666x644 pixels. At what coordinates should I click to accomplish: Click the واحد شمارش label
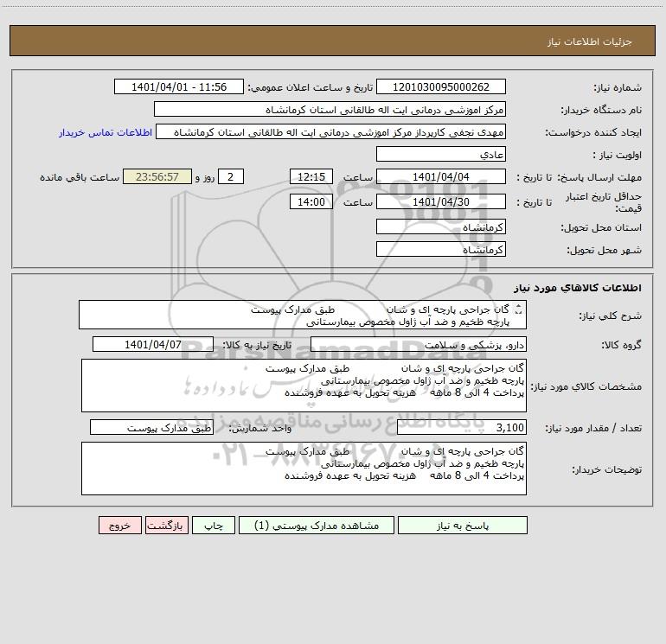tap(260, 428)
